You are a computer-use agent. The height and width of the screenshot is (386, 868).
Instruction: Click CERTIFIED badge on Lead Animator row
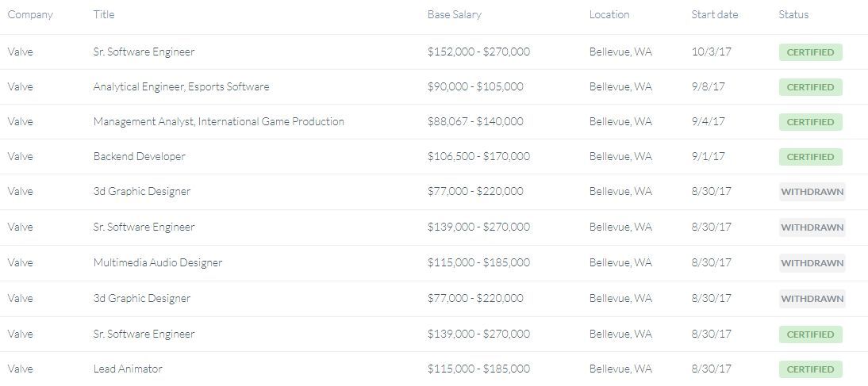pyautogui.click(x=810, y=369)
